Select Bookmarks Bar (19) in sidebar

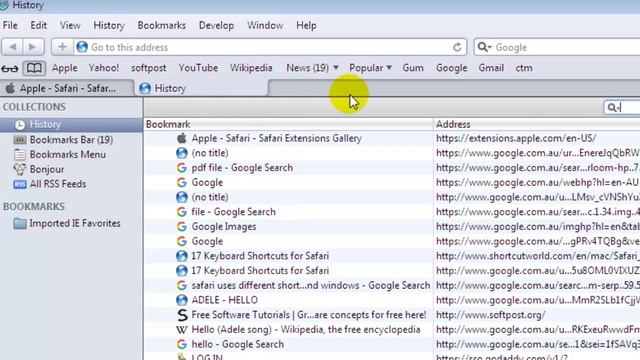pos(71,140)
